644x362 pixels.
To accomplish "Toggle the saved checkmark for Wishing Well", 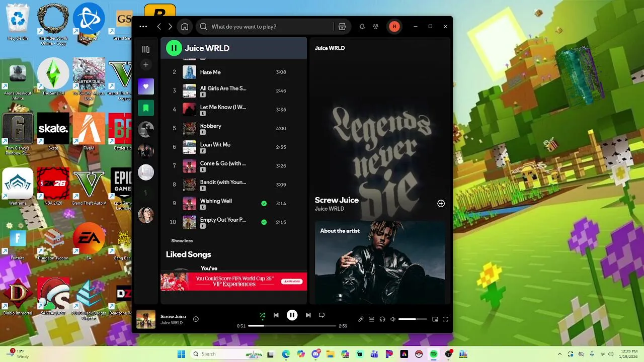I will click(264, 204).
